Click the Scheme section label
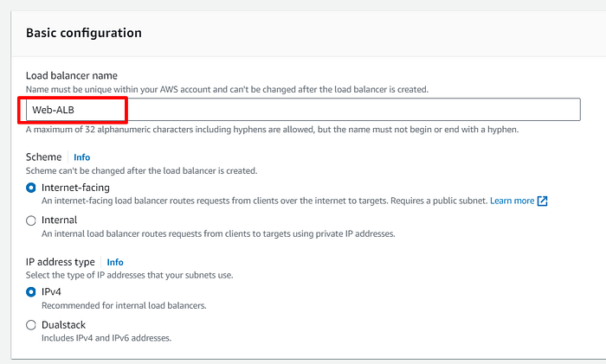This screenshot has height=364, width=606. (43, 157)
